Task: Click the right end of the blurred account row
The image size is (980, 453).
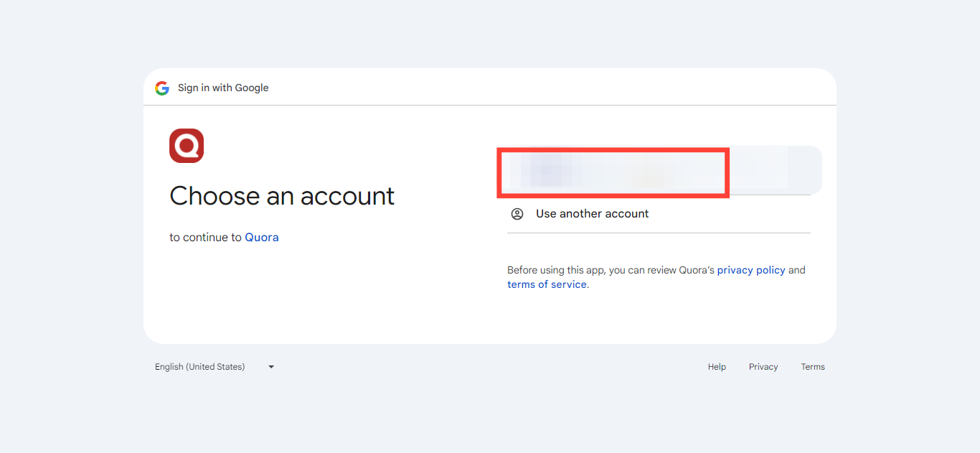Action: (x=796, y=171)
